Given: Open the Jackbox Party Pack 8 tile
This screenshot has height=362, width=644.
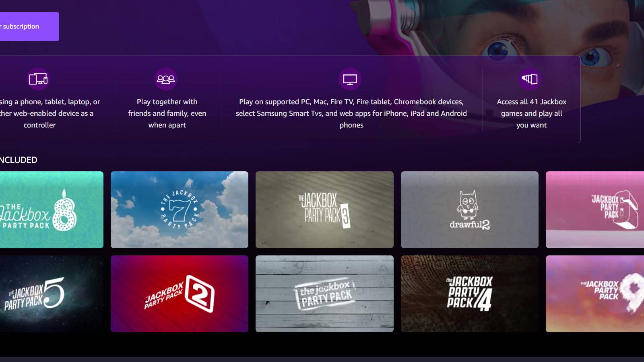Looking at the screenshot, I should [51, 210].
